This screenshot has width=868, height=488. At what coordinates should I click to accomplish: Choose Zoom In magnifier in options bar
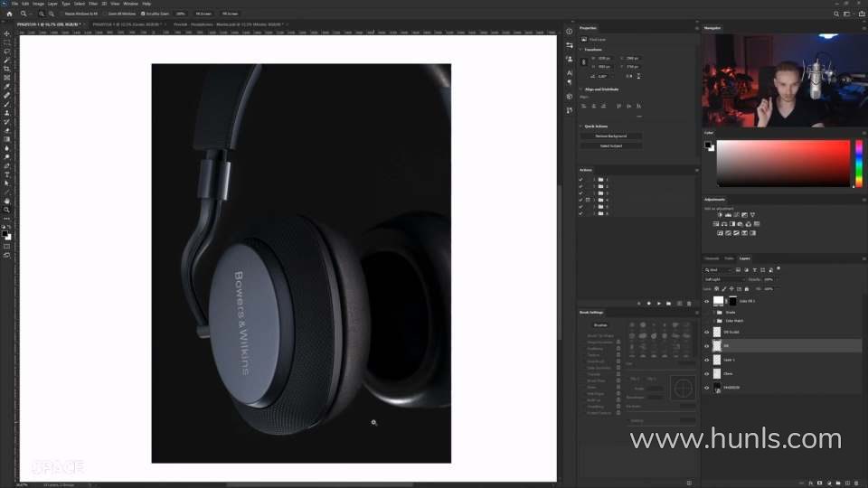point(42,14)
